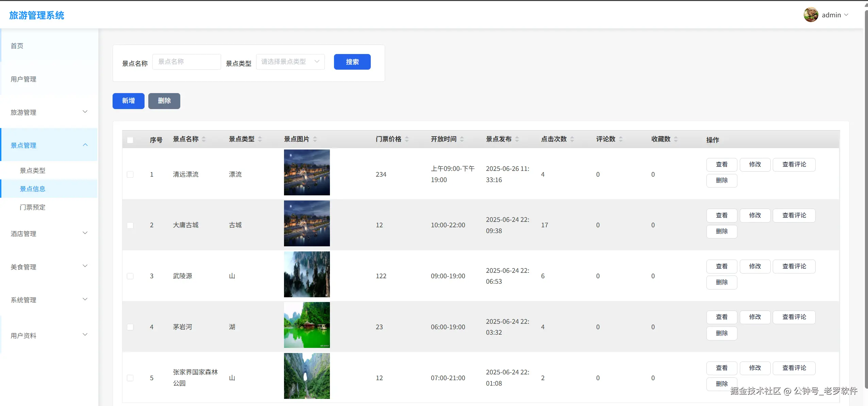Screen dimensions: 868x406
Task: Click the page vertical scrollbar
Action: (x=866, y=197)
